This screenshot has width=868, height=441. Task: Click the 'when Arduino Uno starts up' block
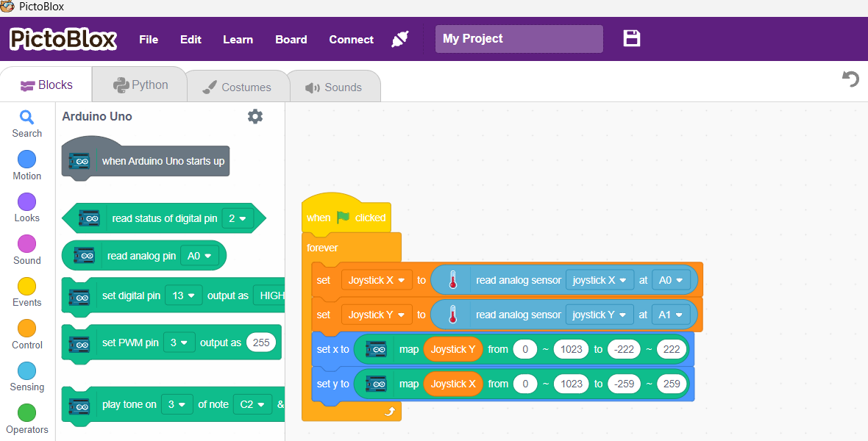(x=146, y=162)
